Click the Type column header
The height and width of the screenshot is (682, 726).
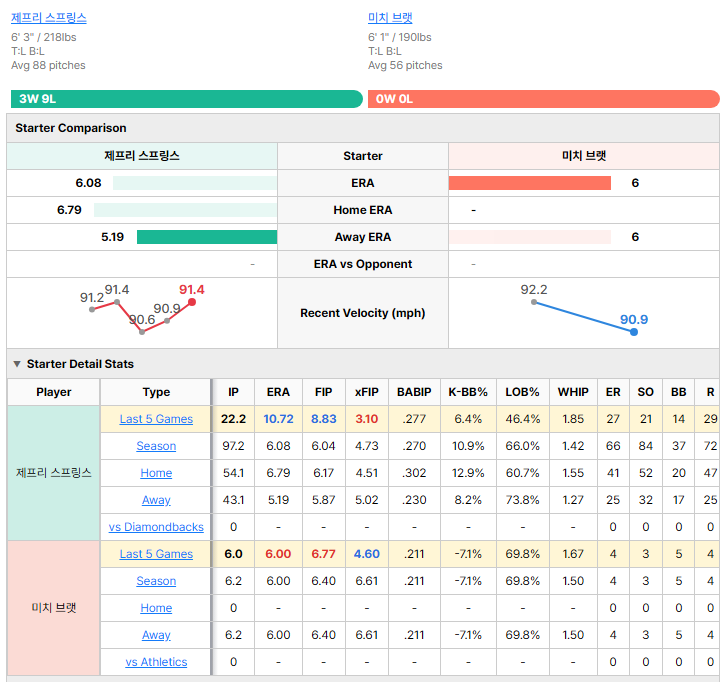pyautogui.click(x=156, y=392)
